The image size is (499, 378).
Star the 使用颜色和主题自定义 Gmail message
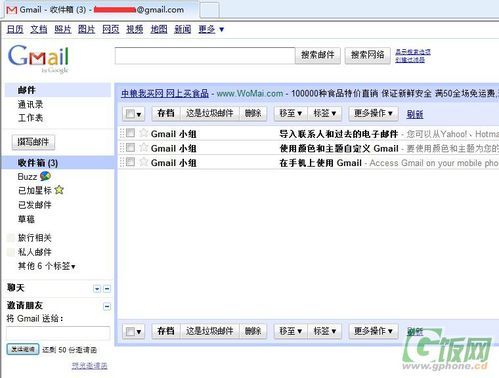pos(144,147)
